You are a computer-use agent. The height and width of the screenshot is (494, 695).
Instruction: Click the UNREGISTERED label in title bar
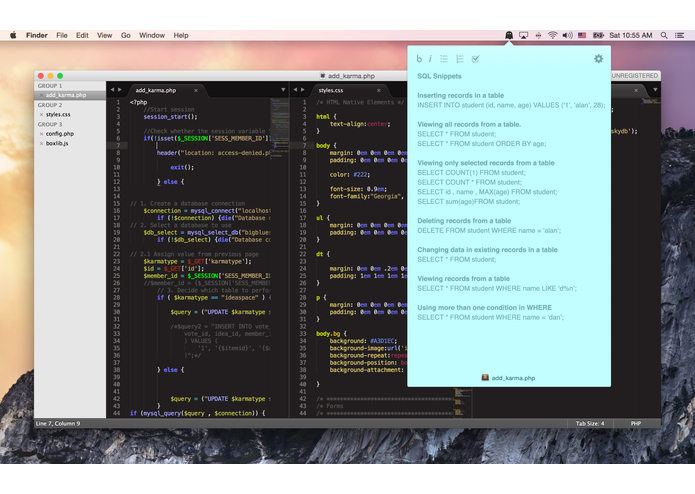pyautogui.click(x=635, y=76)
